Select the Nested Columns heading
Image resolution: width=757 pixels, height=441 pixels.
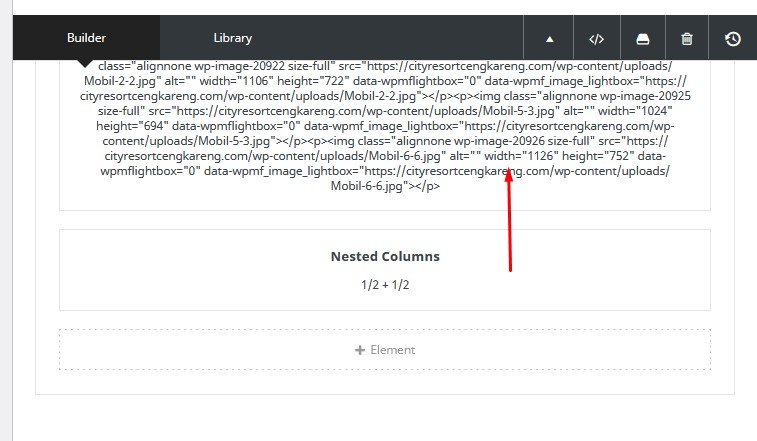click(x=385, y=256)
